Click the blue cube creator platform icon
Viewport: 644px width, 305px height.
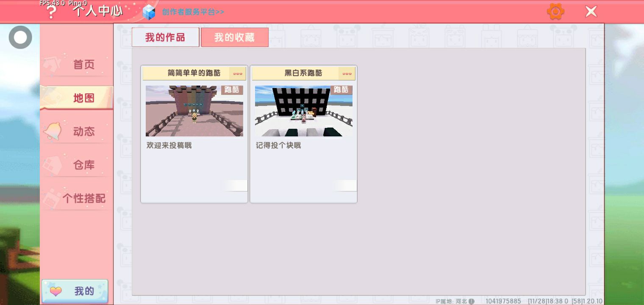click(x=149, y=12)
